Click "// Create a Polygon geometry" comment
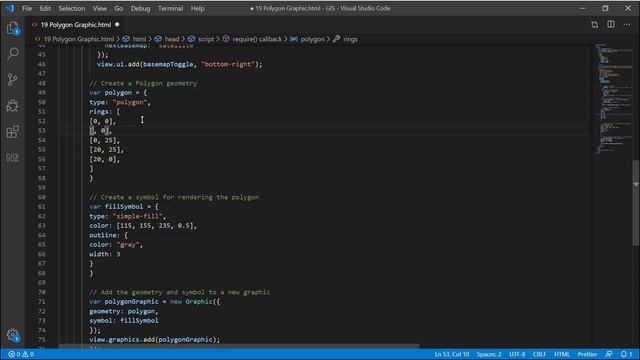The height and width of the screenshot is (360, 640). point(143,83)
